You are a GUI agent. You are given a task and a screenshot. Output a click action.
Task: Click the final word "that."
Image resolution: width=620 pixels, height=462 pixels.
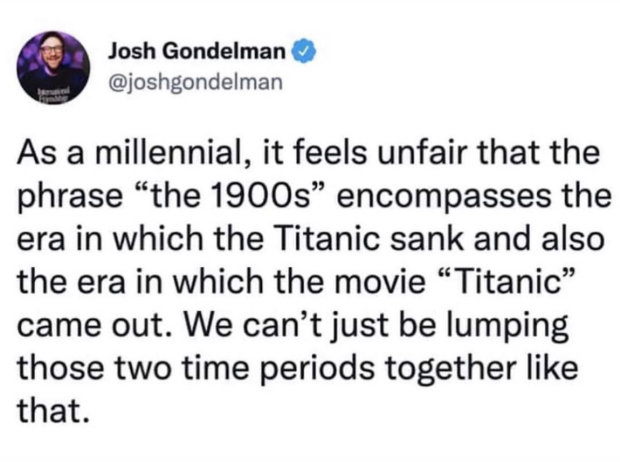[x=51, y=410]
